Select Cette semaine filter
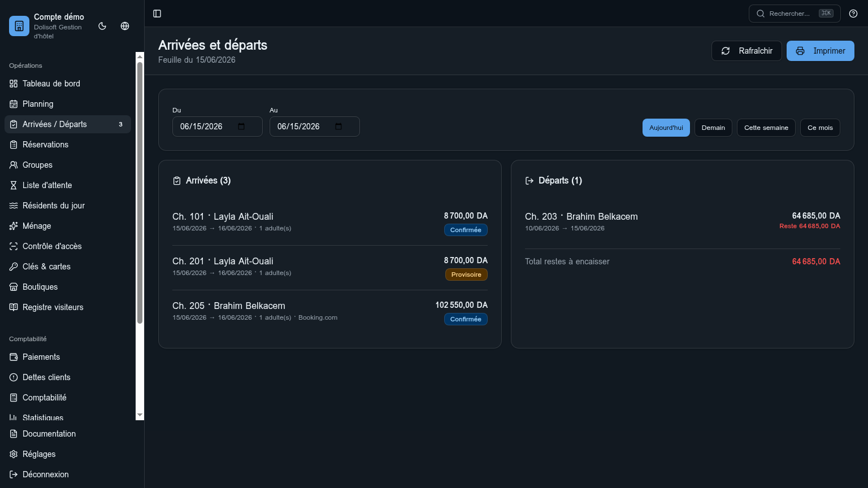 pyautogui.click(x=766, y=128)
